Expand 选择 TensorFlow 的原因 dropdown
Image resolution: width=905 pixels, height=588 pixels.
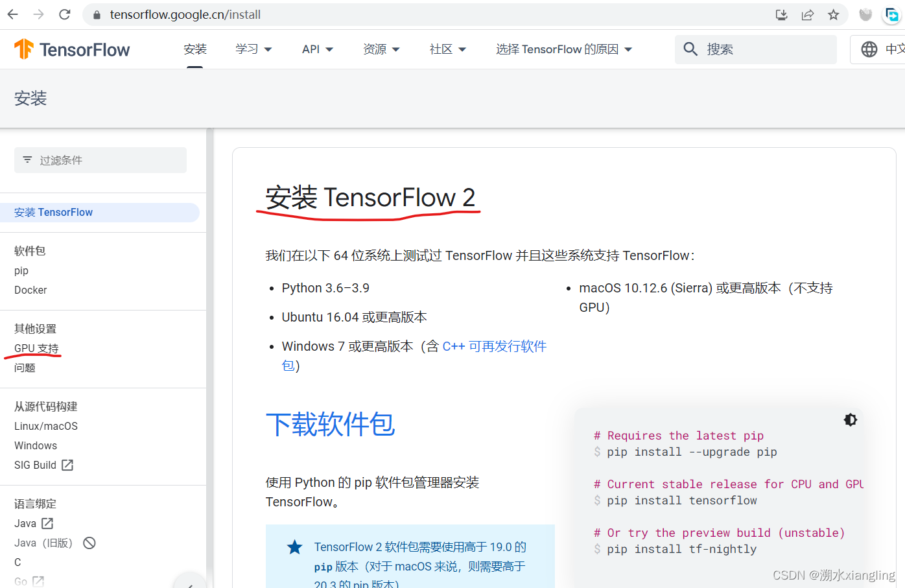tap(564, 49)
